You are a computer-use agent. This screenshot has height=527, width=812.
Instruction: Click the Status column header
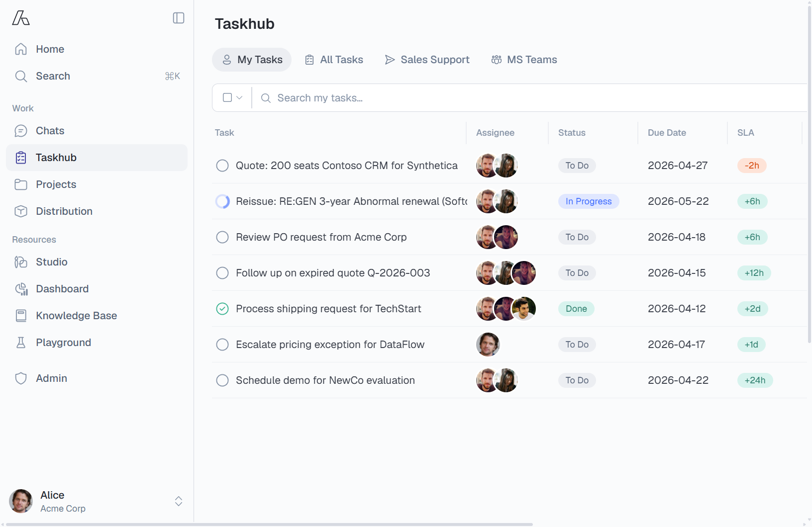coord(572,133)
